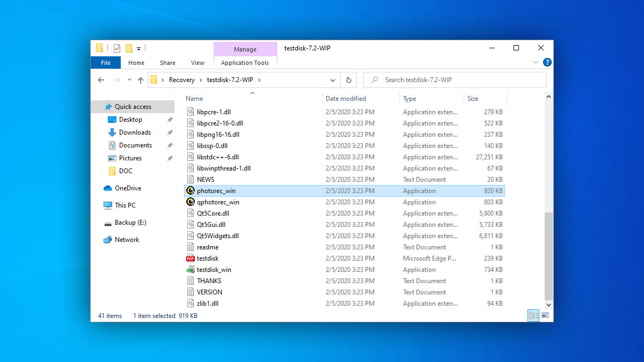
Task: Click the libpcre-1.dll file icon
Action: pyautogui.click(x=191, y=112)
